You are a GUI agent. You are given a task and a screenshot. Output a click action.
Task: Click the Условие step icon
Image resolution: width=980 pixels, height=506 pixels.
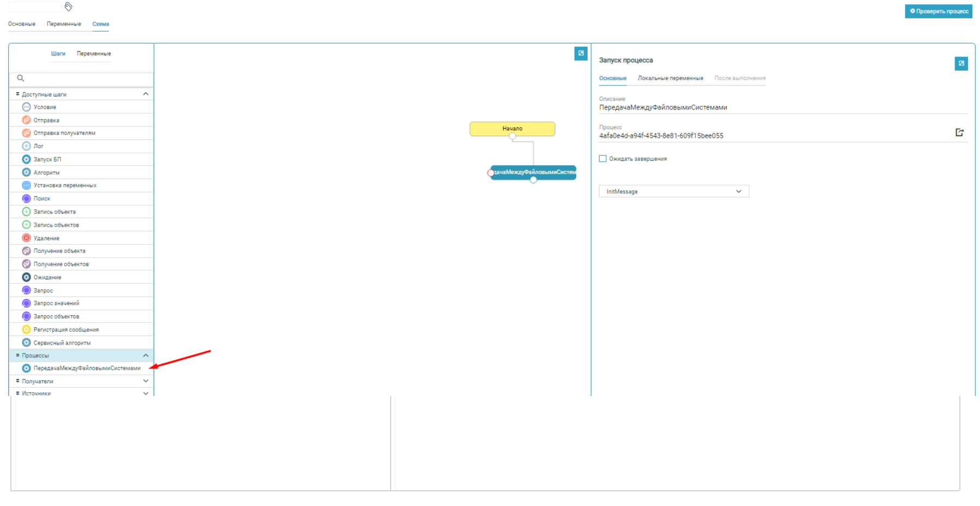pyautogui.click(x=26, y=107)
